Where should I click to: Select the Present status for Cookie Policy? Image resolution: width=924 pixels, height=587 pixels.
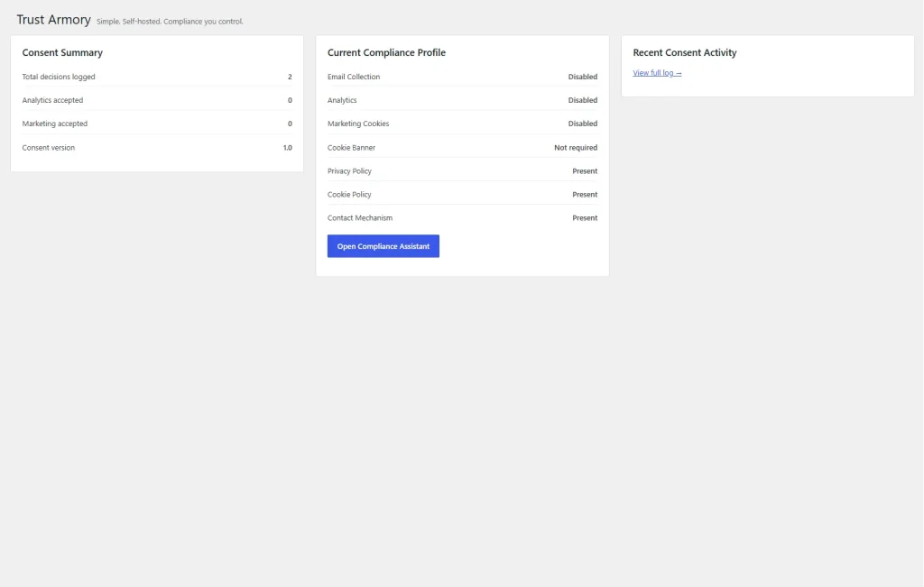pos(585,194)
